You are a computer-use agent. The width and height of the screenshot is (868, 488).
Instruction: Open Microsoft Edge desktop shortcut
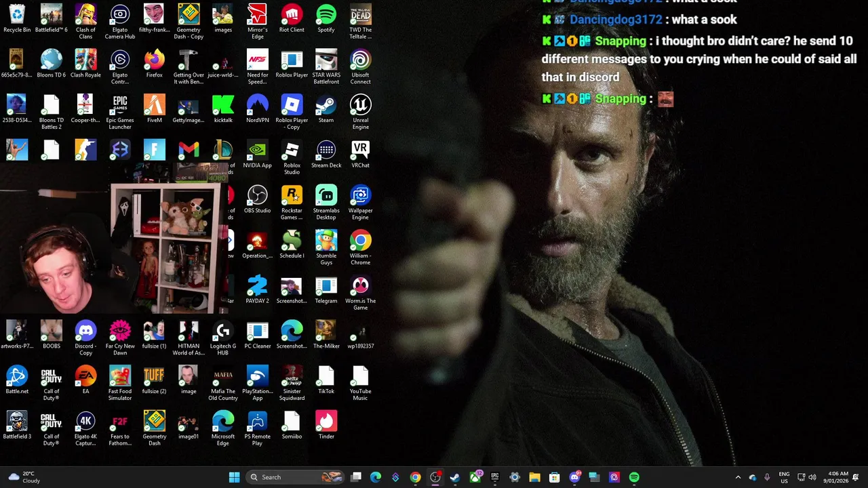click(223, 429)
